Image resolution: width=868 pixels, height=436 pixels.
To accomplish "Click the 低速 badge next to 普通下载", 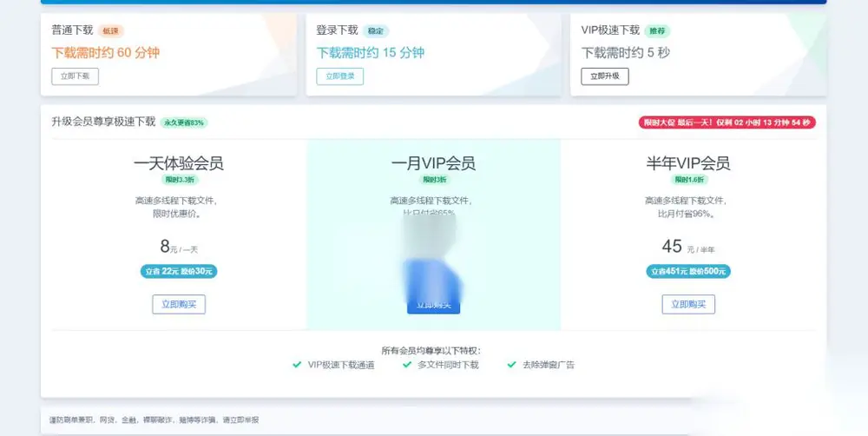I will point(111,31).
